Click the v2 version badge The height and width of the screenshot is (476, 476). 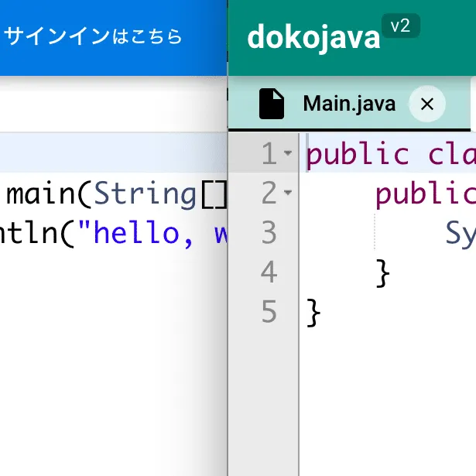[401, 26]
